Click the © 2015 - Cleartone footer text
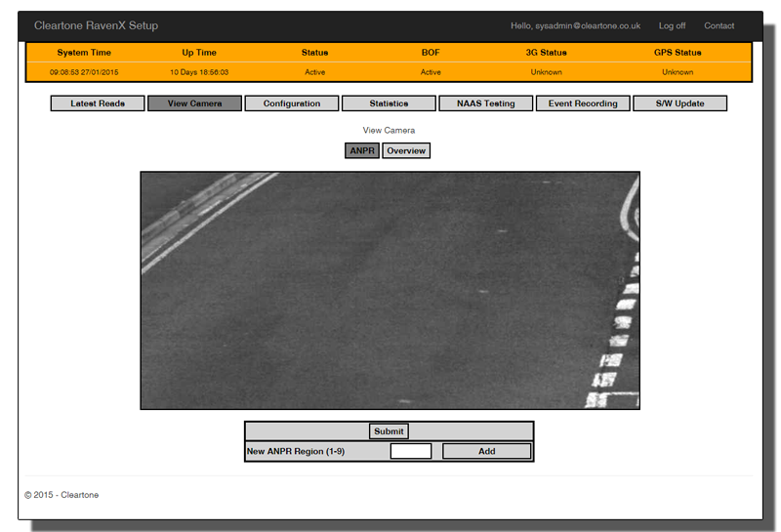 (x=62, y=495)
